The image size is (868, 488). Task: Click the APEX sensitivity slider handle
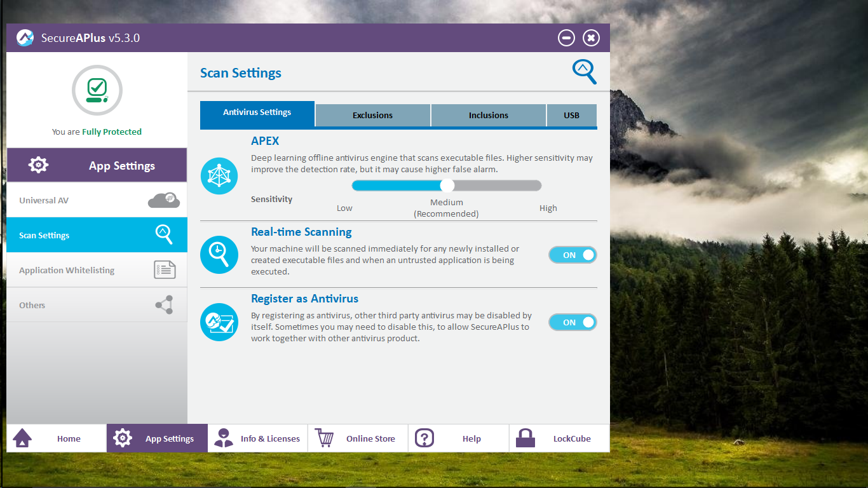pos(447,185)
